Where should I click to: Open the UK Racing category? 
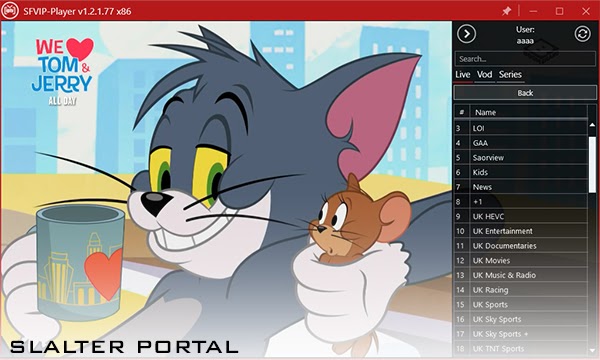(521, 290)
